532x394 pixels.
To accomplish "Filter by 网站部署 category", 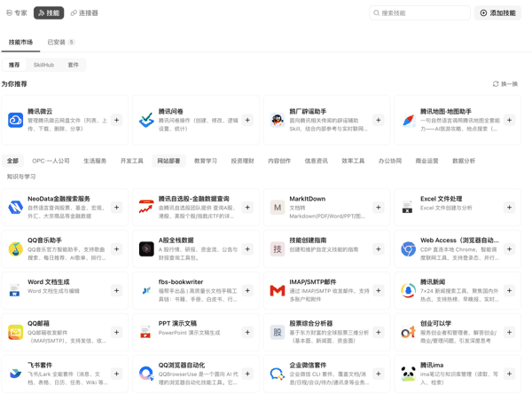I will point(168,161).
